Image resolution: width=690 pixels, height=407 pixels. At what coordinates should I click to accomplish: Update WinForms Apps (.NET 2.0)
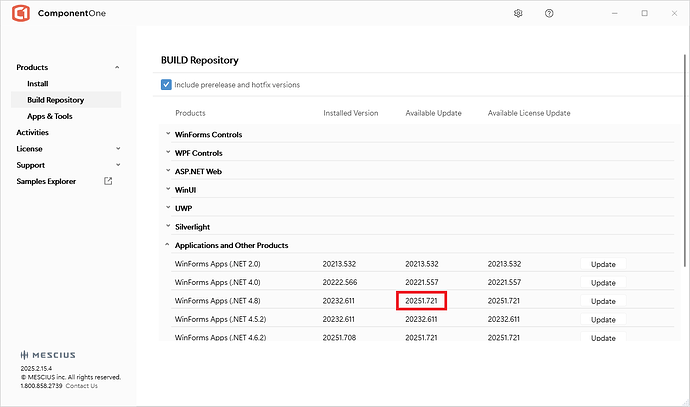coord(603,264)
